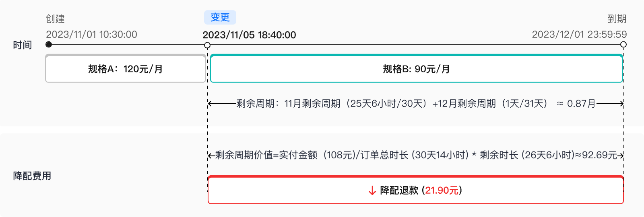Click the 时间 row label
Viewport: 644px width, 217px height.
pyautogui.click(x=23, y=45)
